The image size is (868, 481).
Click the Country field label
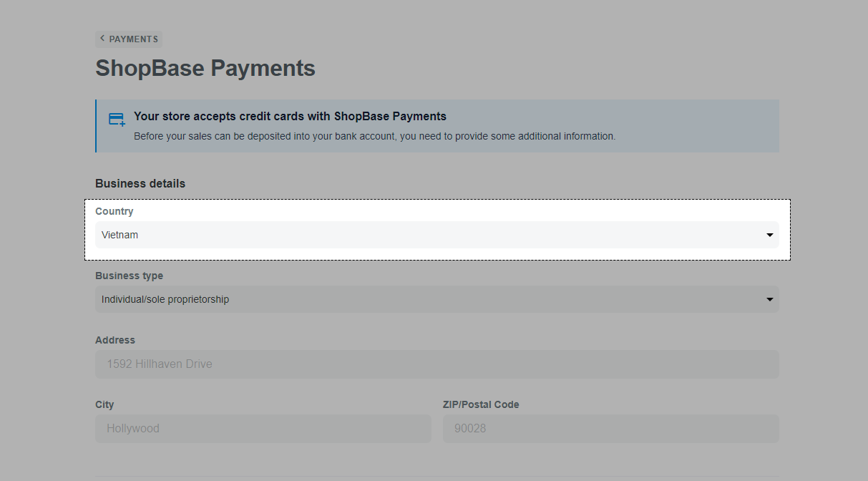[114, 211]
